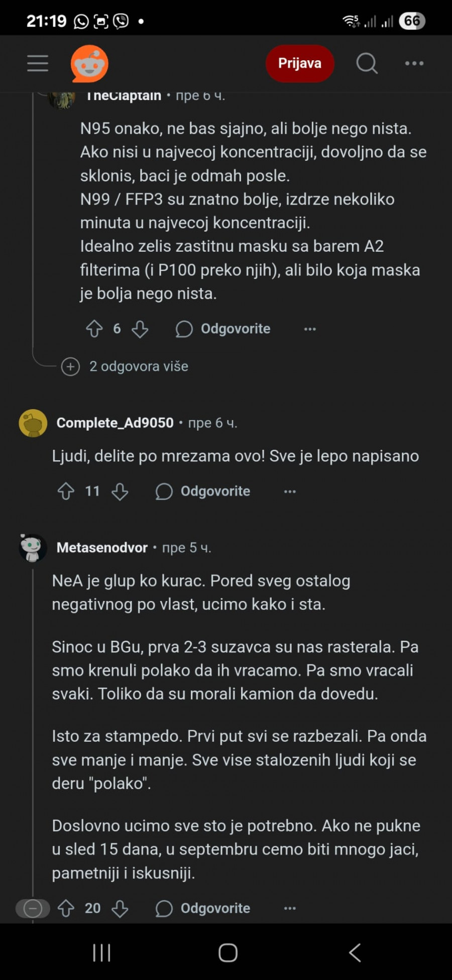Open the top-right three-dot options menu

click(x=414, y=63)
